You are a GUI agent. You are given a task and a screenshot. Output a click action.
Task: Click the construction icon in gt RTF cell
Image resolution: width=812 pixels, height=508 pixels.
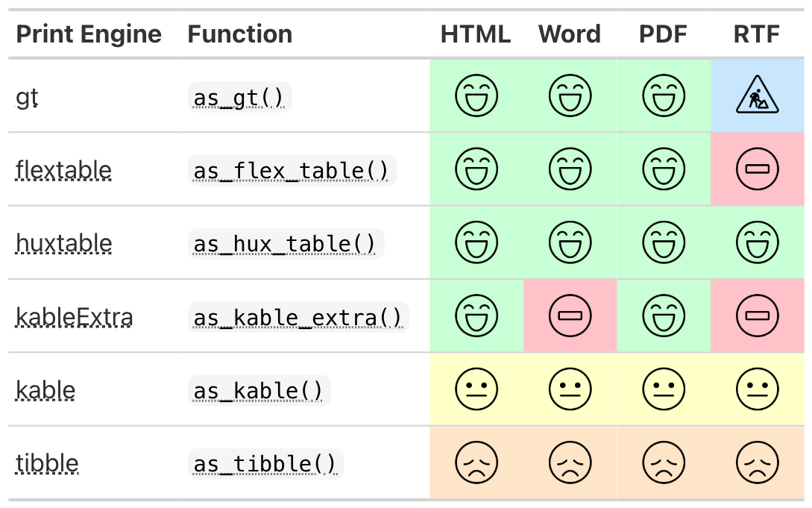(757, 97)
